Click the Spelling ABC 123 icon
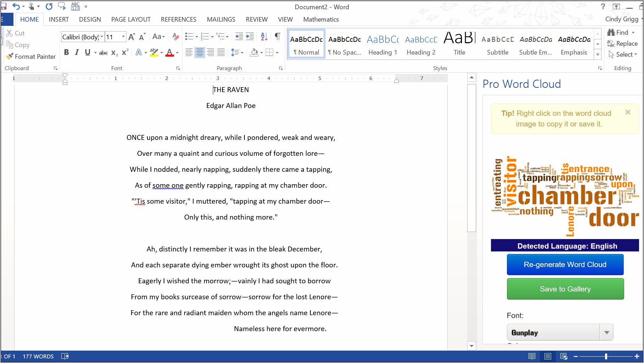The height and width of the screenshot is (363, 644). click(75, 6)
